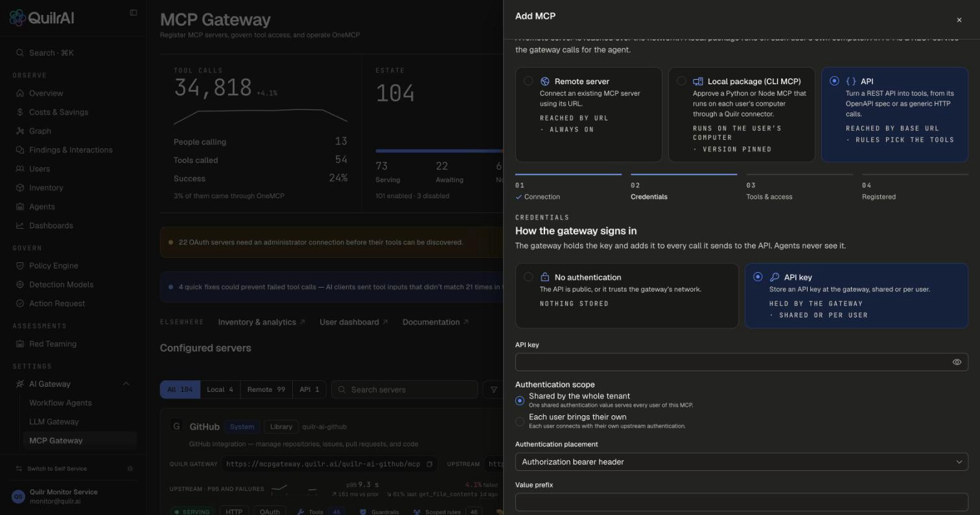This screenshot has height=515, width=980.
Task: Open the Authentication placement dropdown
Action: [741, 462]
